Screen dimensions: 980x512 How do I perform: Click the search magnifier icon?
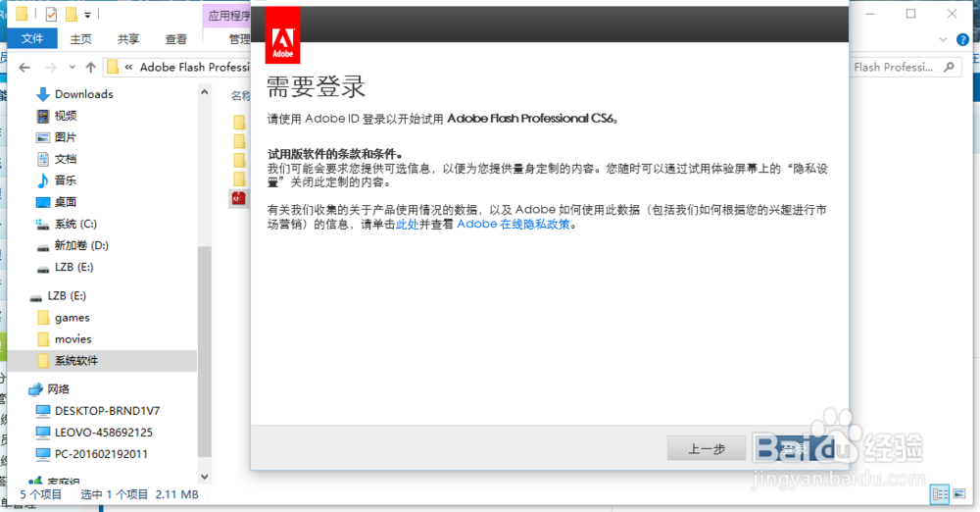949,67
